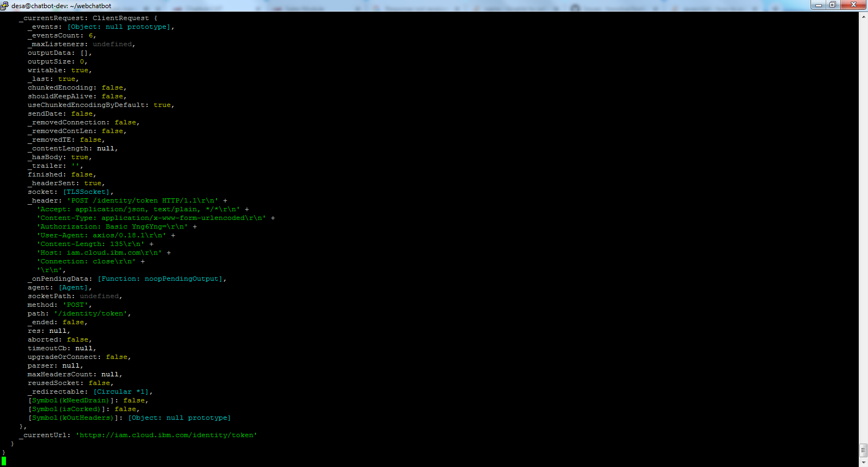This screenshot has width=868, height=467.
Task: Click the 'Accept: application/json' header line
Action: pyautogui.click(x=143, y=209)
